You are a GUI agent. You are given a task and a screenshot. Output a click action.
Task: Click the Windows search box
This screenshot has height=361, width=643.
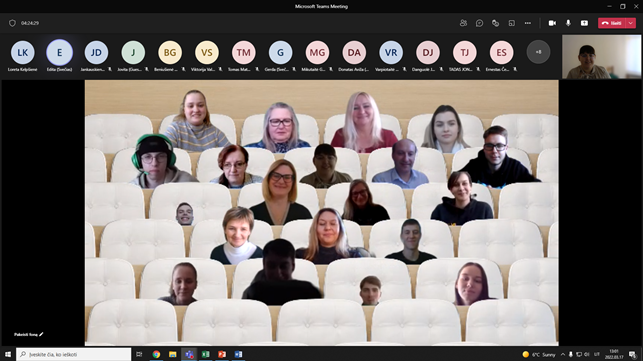pos(74,354)
